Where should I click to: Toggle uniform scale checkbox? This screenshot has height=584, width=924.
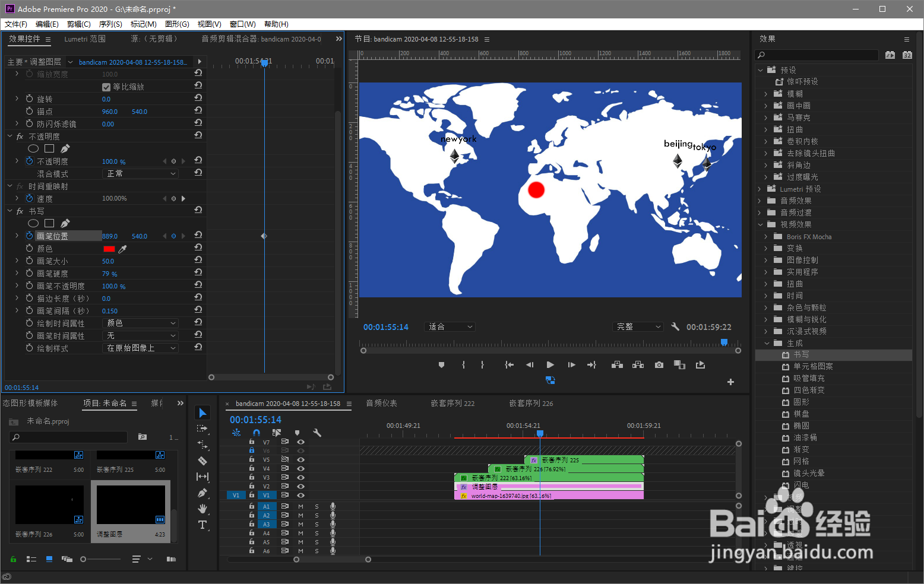[106, 87]
